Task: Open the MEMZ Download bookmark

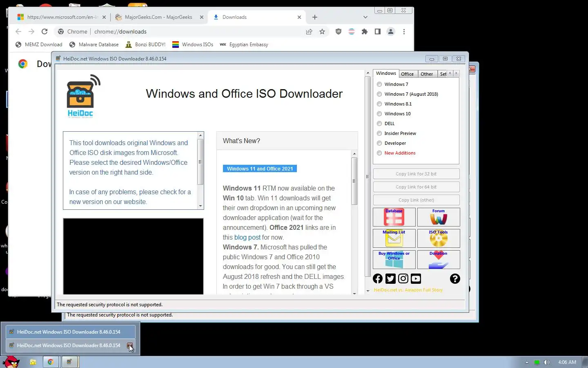Action: 39,45
